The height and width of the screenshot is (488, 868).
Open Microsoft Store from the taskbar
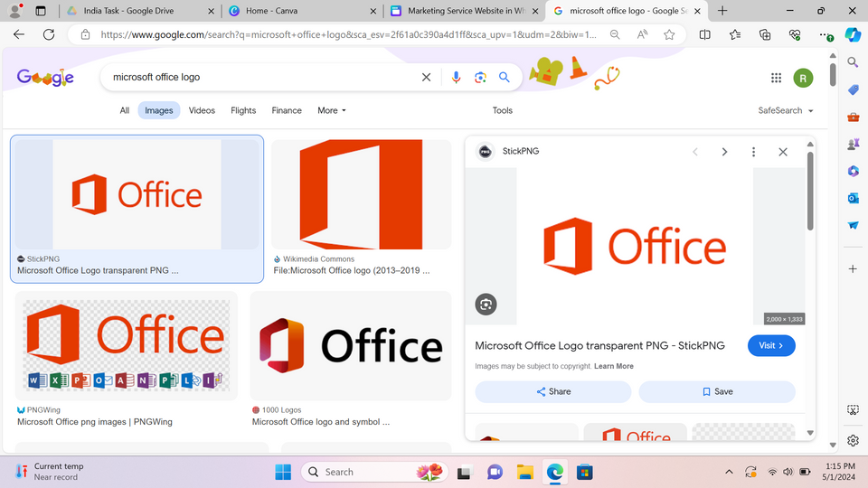585,472
